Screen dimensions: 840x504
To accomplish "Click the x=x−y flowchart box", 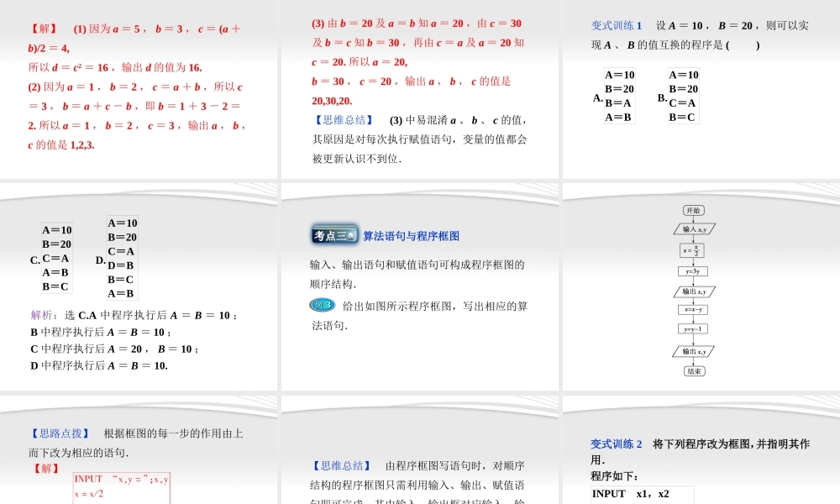I will click(x=693, y=310).
